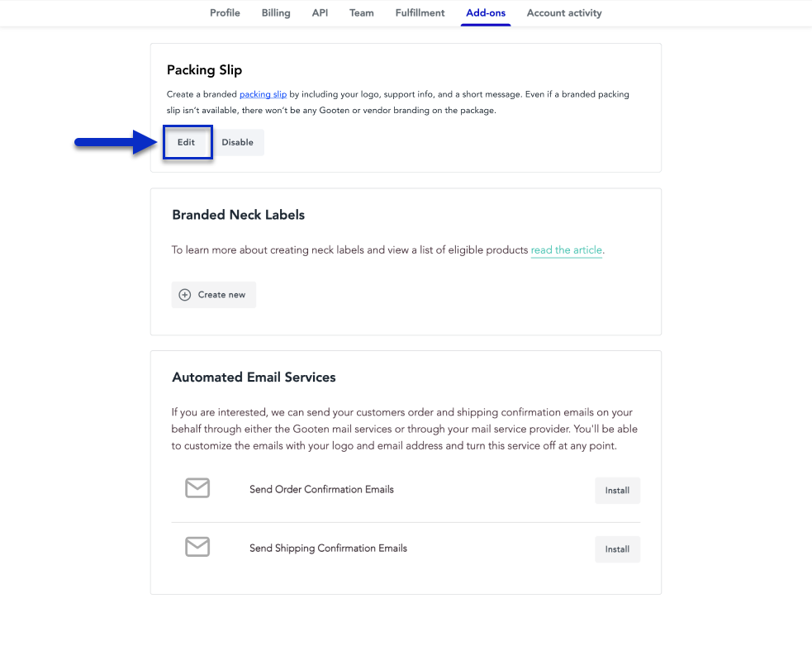Install Send Order Confirmation Emails service
The image size is (812, 646).
click(x=617, y=491)
